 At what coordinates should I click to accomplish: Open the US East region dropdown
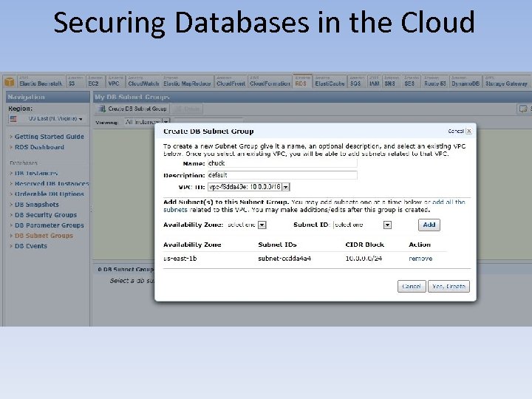point(47,119)
